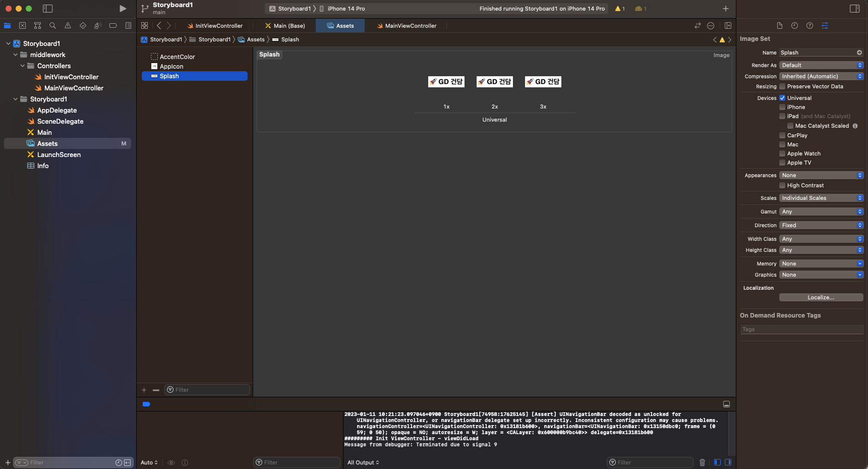This screenshot has width=868, height=469.
Task: Switch to the MainViewController tab
Action: (x=407, y=26)
